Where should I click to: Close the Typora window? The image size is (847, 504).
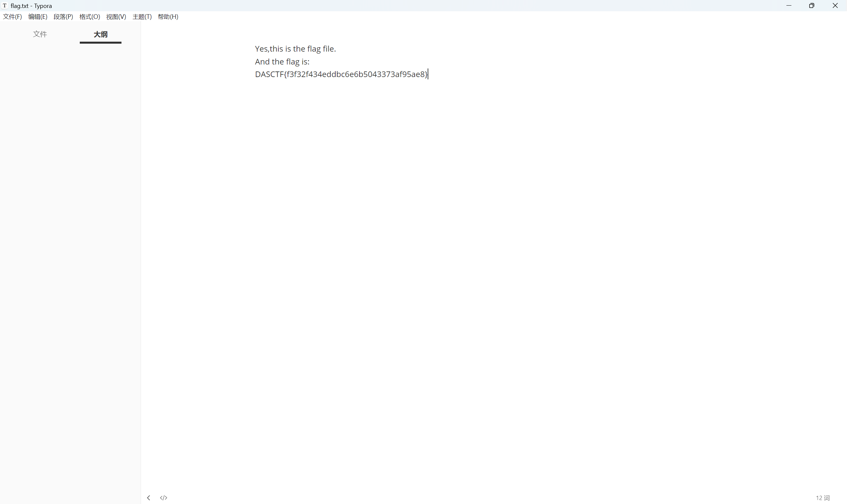[835, 5]
